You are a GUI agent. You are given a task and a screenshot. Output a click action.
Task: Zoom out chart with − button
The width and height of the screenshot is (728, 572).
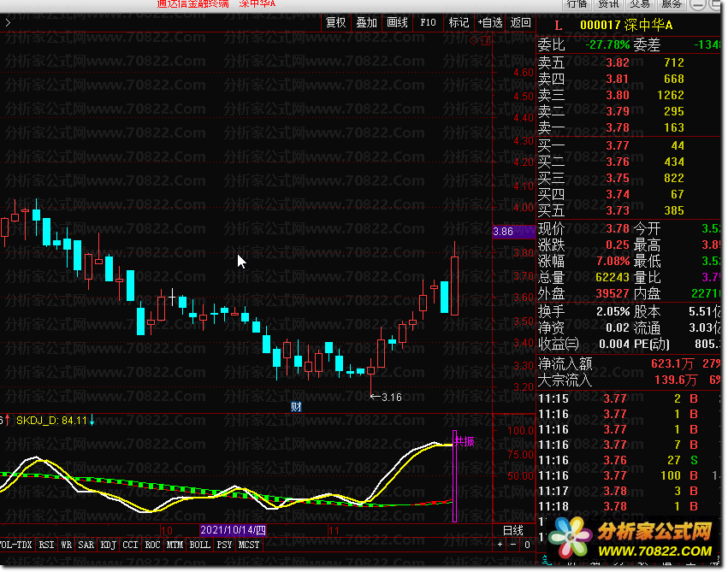[x=513, y=545]
